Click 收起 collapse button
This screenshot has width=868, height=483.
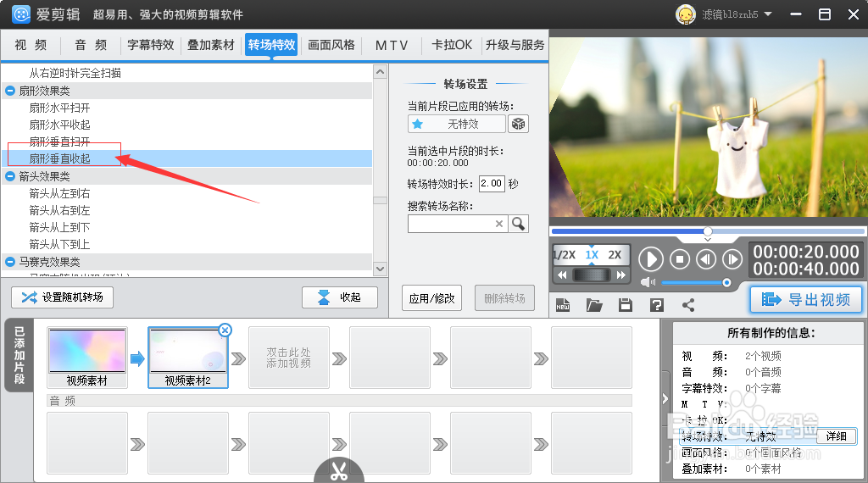coord(340,297)
